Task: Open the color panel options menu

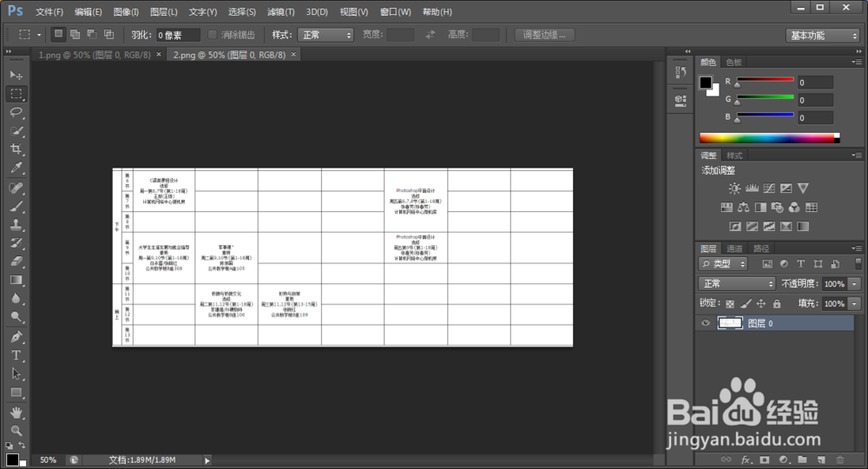Action: tap(857, 62)
